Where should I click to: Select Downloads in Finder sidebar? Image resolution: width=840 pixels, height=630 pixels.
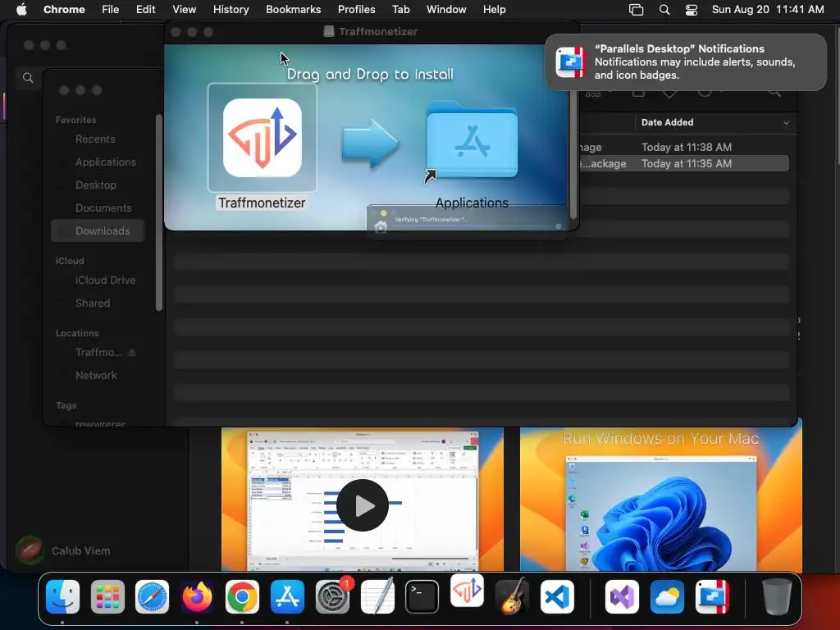[98, 231]
